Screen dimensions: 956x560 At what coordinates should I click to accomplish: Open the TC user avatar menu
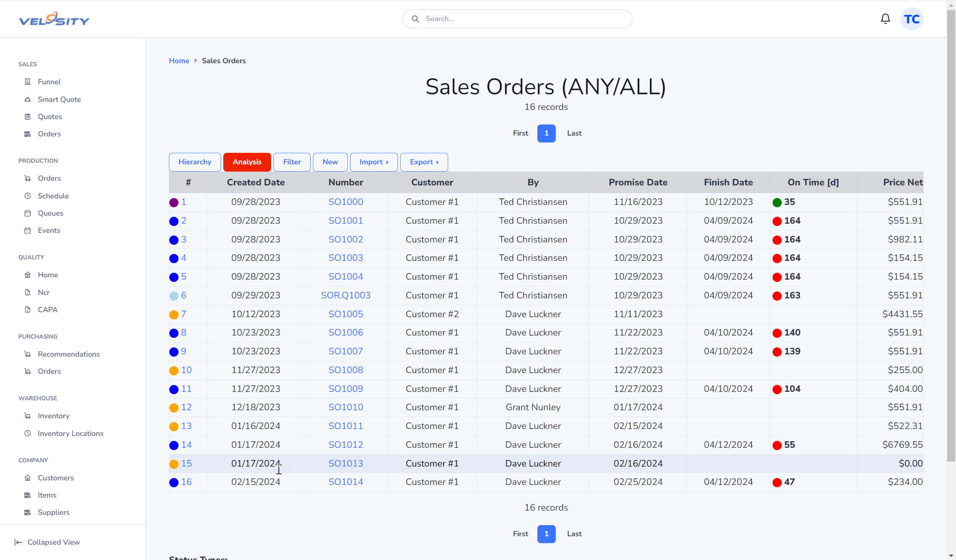(912, 19)
